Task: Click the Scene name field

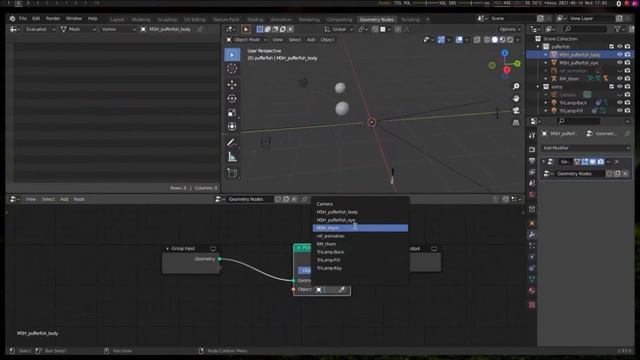Action: coord(512,18)
